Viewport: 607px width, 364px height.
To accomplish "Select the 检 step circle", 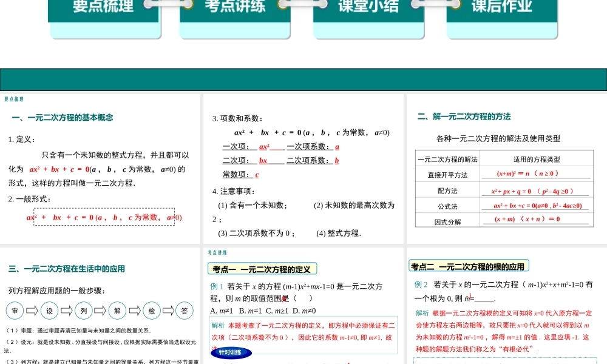I will pyautogui.click(x=152, y=311).
